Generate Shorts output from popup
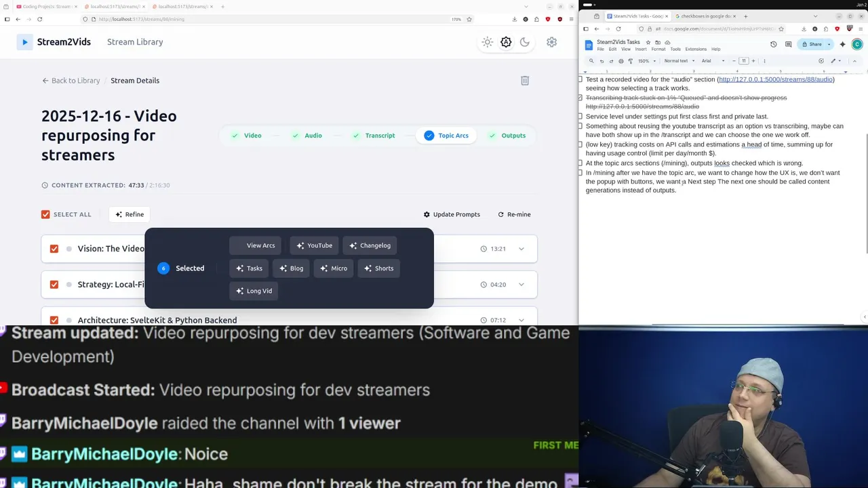This screenshot has width=868, height=488. point(378,268)
